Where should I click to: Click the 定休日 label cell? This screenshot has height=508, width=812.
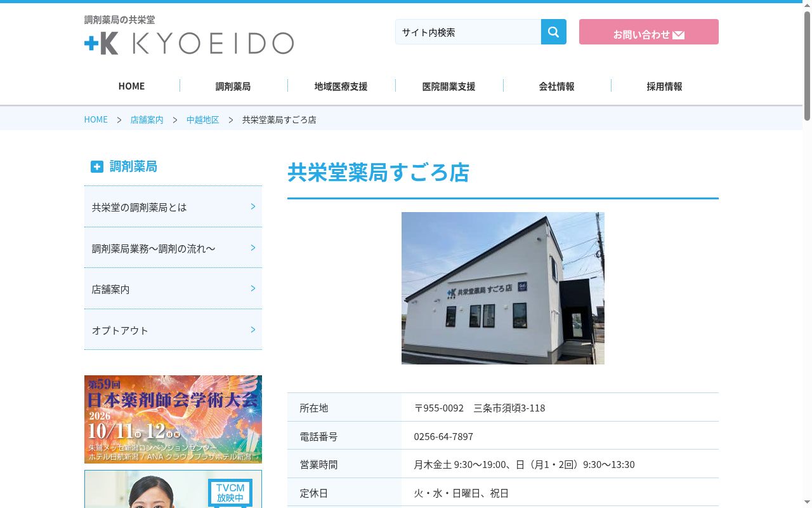[344, 493]
